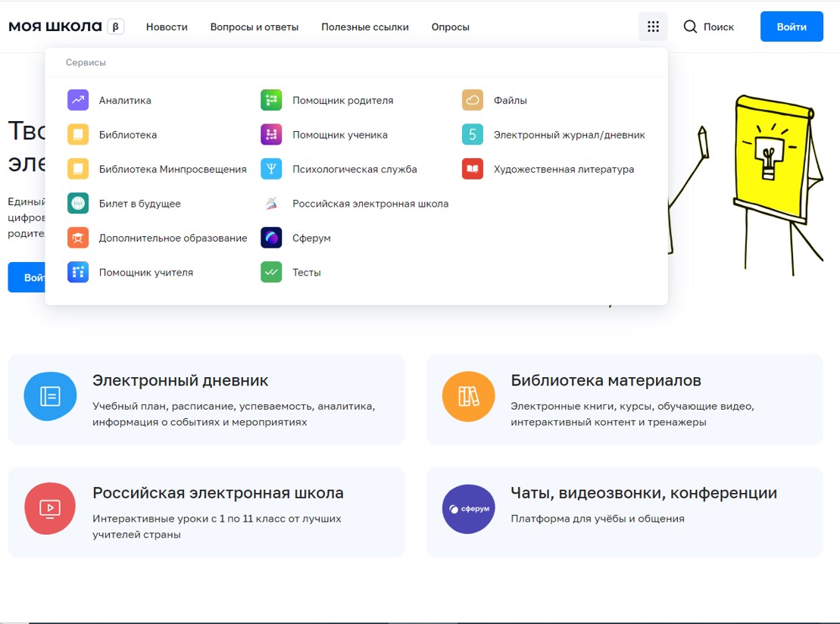The width and height of the screenshot is (840, 624).
Task: Click the Художественная литература red book icon
Action: click(x=473, y=170)
